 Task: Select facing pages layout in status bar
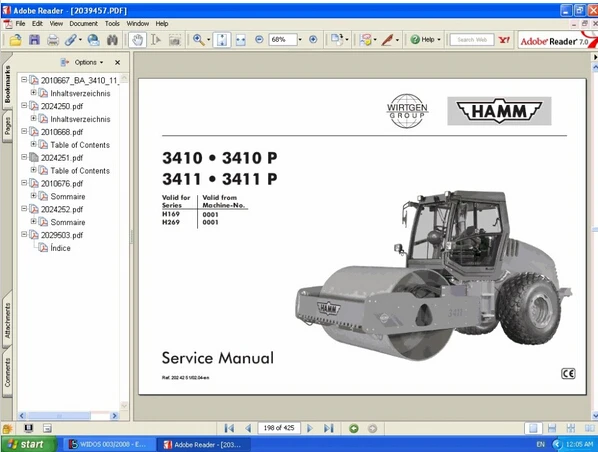pos(589,428)
